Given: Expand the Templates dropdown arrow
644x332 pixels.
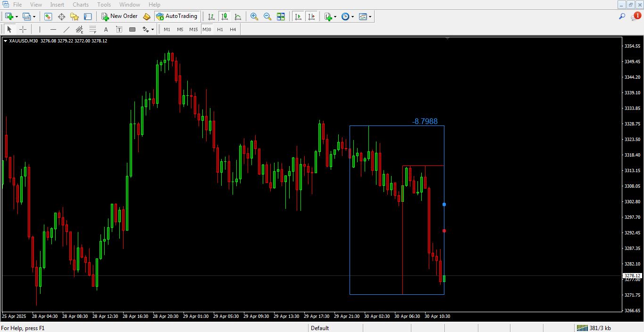Looking at the screenshot, I should [x=370, y=17].
